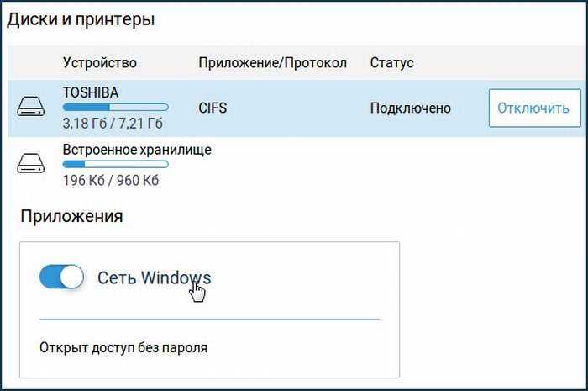This screenshot has height=391, width=588.
Task: Click the 3,18 Гб / 7,21 Гб size text
Action: 113,124
